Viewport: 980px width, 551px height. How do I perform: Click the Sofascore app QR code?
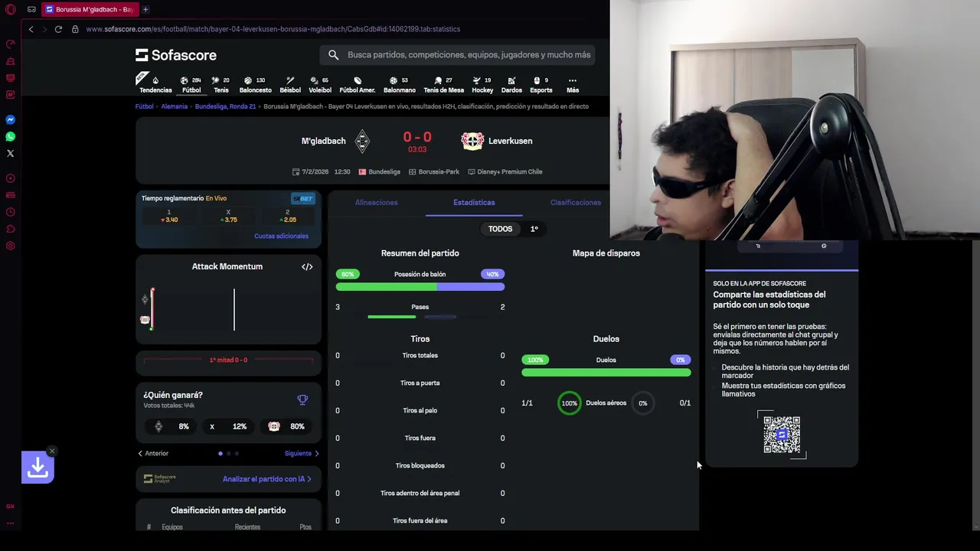pyautogui.click(x=782, y=435)
